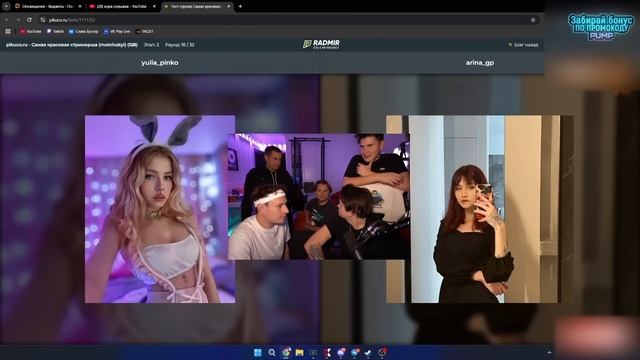Open the Windows Start menu

pos(258,352)
